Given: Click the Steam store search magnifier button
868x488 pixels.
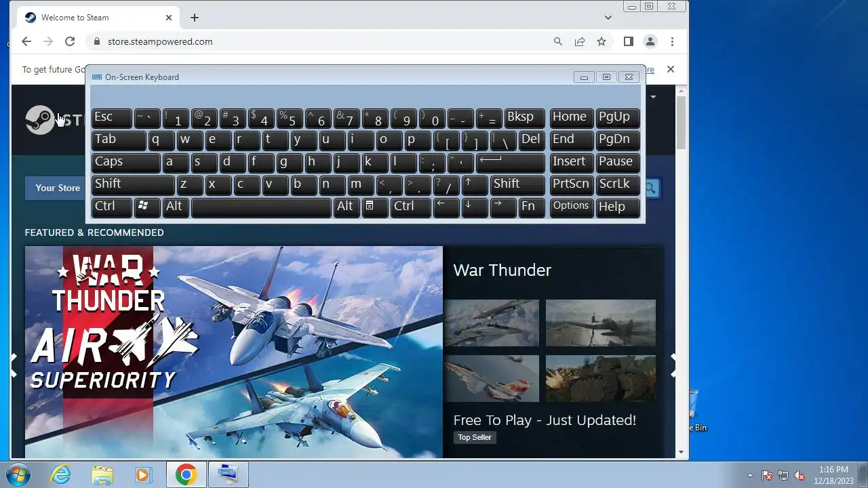Looking at the screenshot, I should pyautogui.click(x=651, y=188).
